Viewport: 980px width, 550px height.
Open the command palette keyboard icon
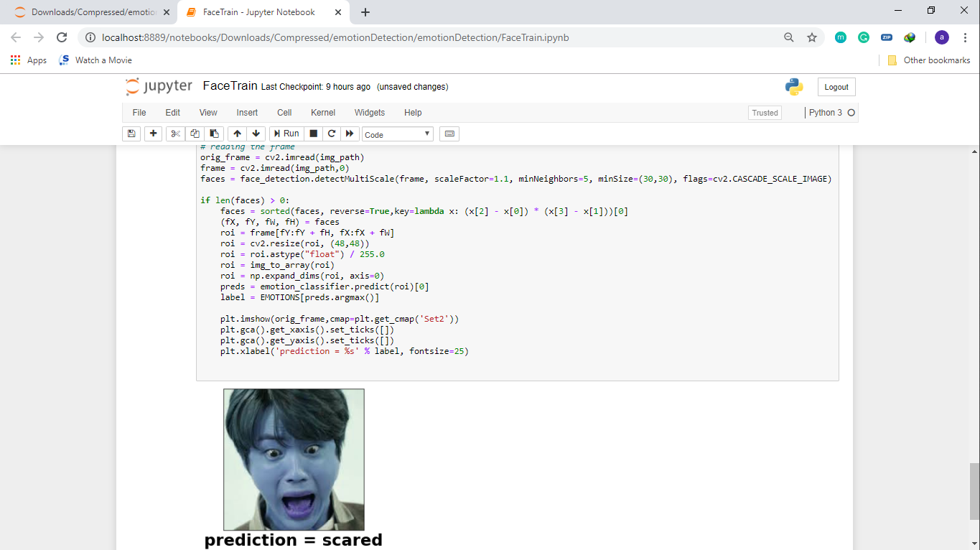click(x=449, y=134)
